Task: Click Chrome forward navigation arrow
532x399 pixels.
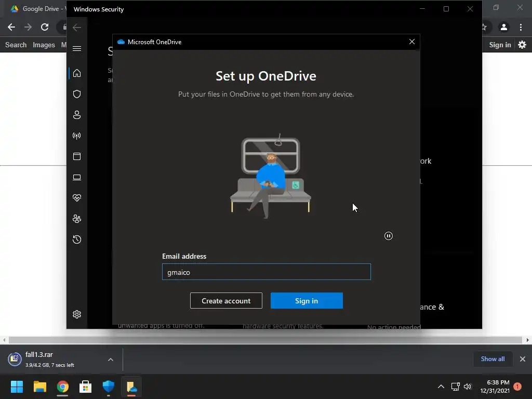Action: [28, 27]
